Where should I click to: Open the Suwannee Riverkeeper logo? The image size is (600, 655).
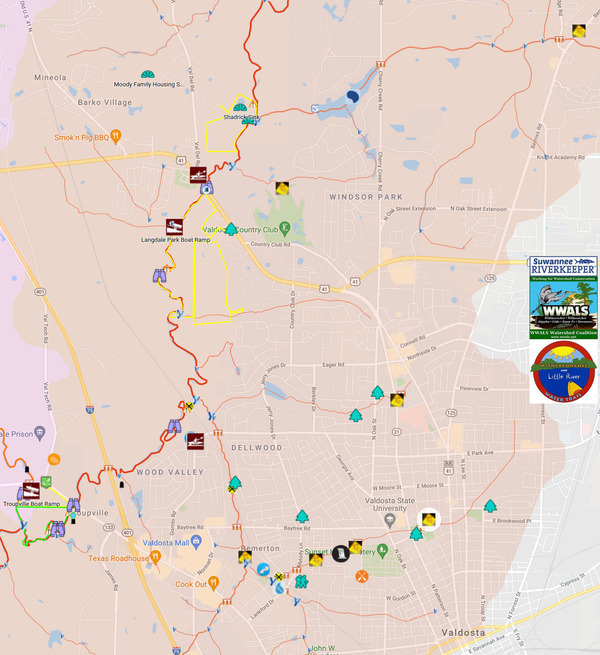click(x=563, y=266)
